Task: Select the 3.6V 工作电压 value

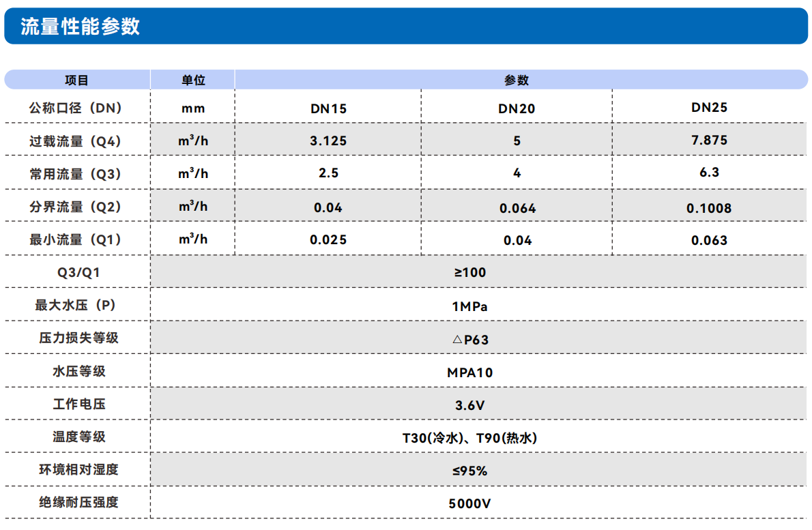Action: (470, 405)
